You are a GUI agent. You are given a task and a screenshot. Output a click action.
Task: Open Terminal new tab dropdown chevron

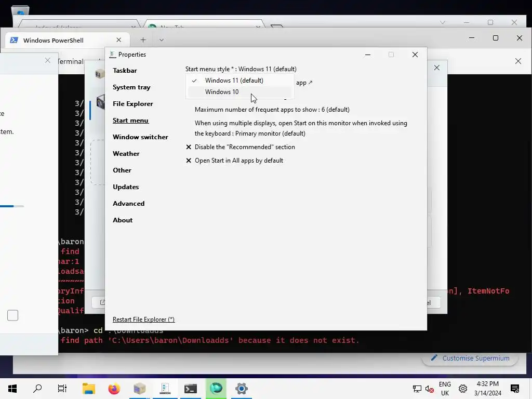[162, 40]
